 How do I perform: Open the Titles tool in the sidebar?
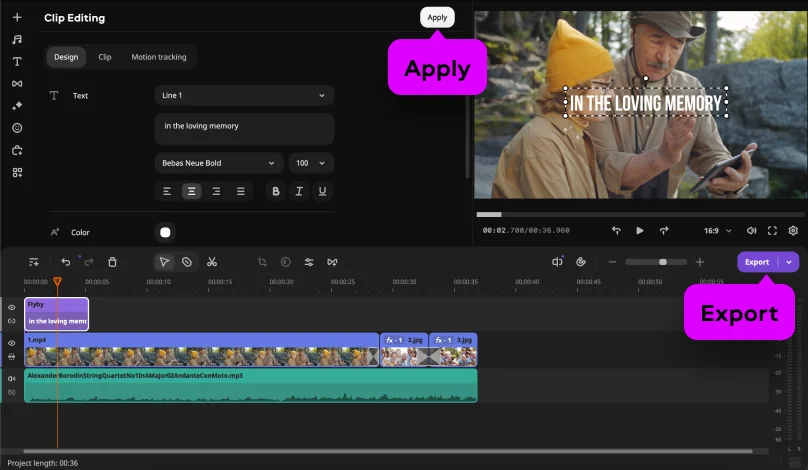pos(17,62)
